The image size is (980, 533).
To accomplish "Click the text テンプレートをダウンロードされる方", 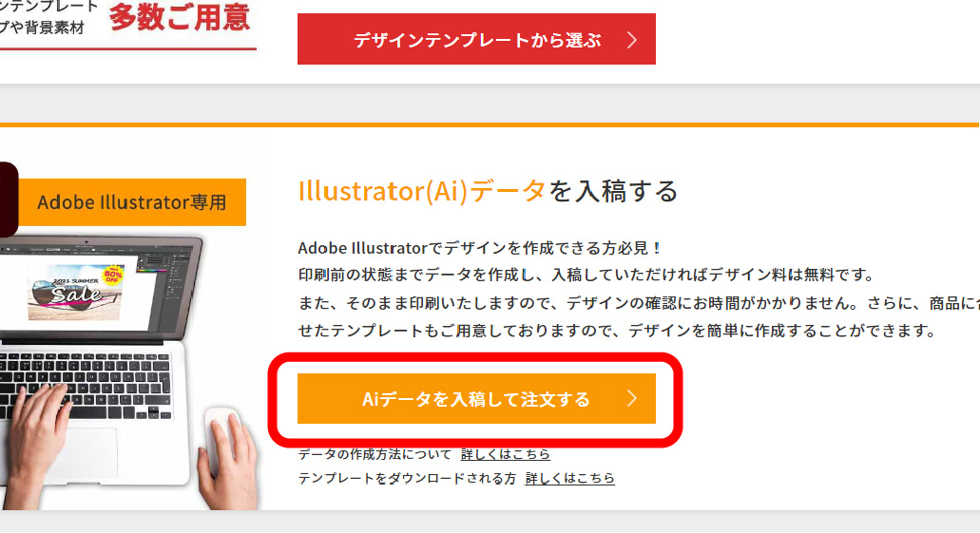I will tap(407, 479).
